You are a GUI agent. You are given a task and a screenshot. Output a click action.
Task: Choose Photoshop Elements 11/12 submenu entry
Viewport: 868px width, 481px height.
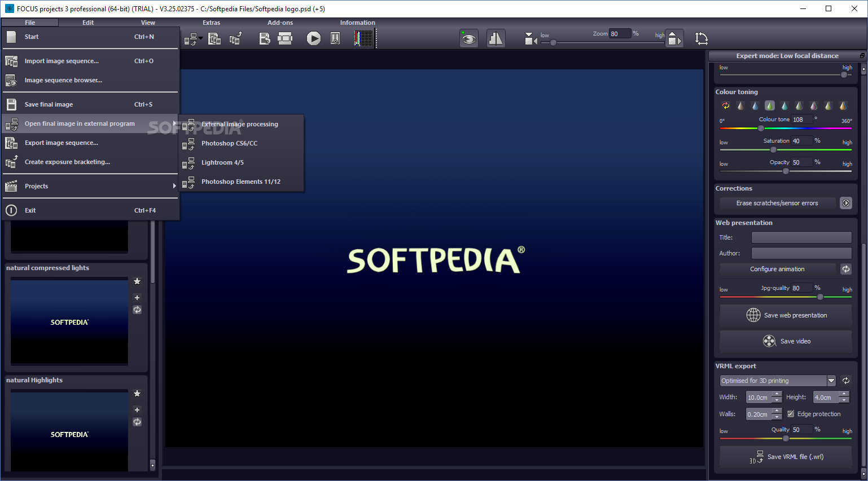tap(242, 182)
